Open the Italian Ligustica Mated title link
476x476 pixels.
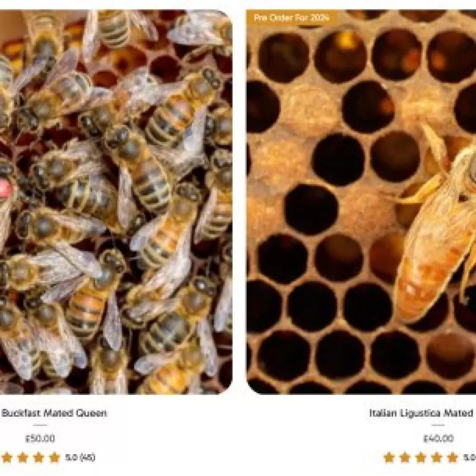tap(422, 413)
